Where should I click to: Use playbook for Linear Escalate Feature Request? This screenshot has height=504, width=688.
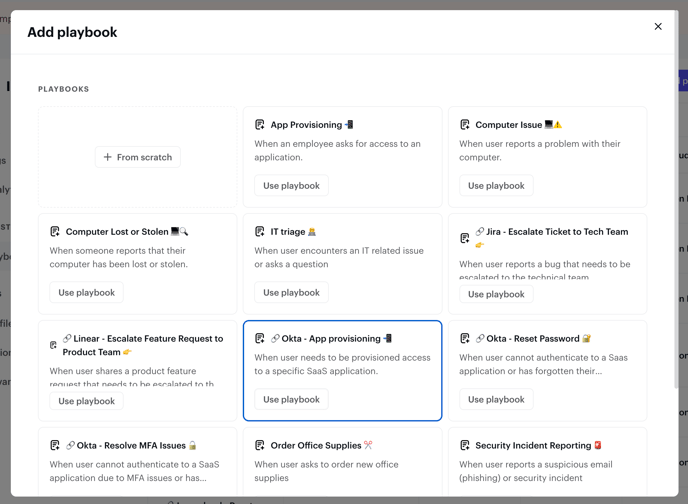(87, 401)
